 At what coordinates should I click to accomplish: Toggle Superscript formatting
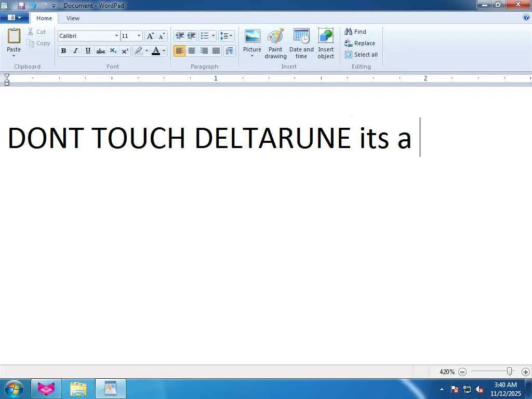tap(125, 51)
